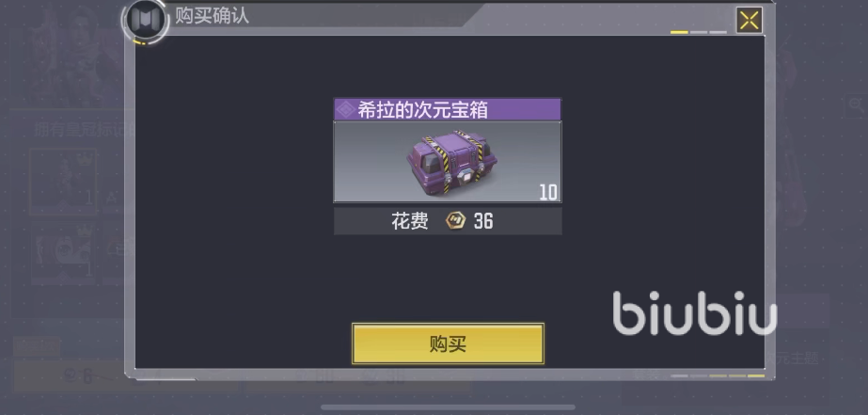Click the yellow 购买 purchase button
The height and width of the screenshot is (415, 868).
pos(448,344)
